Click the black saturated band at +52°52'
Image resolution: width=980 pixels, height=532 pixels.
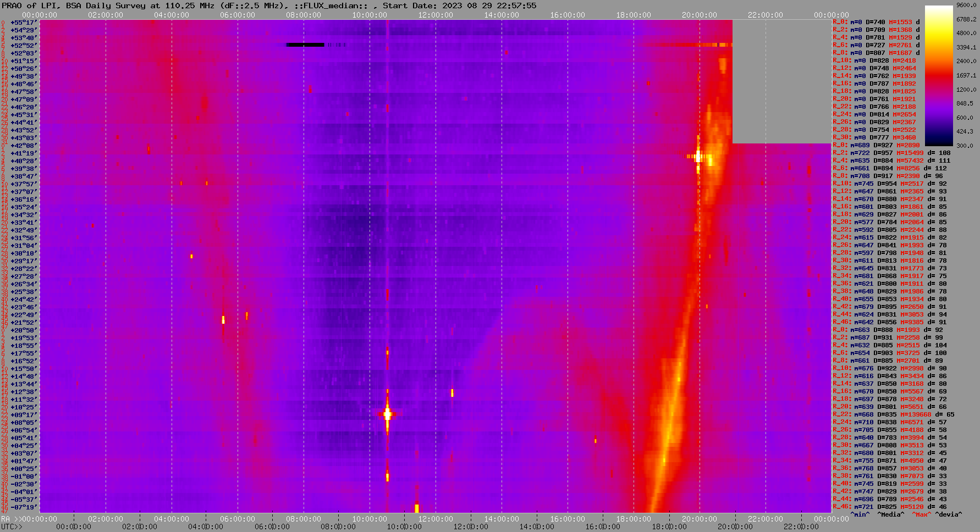click(305, 45)
